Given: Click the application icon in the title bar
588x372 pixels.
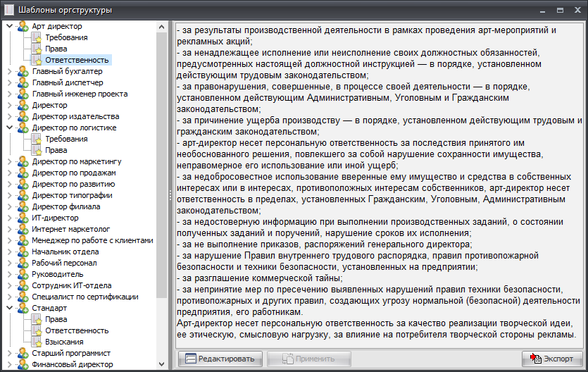Looking at the screenshot, I should tap(8, 9).
